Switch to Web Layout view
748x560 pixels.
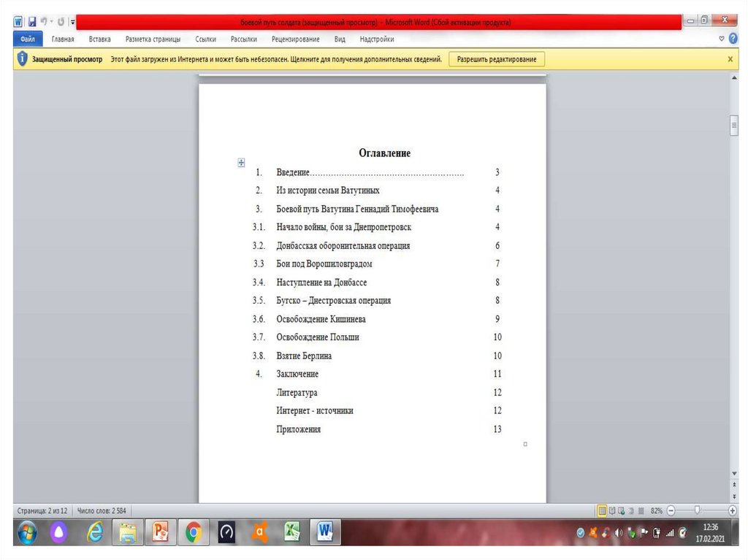pyautogui.click(x=622, y=511)
